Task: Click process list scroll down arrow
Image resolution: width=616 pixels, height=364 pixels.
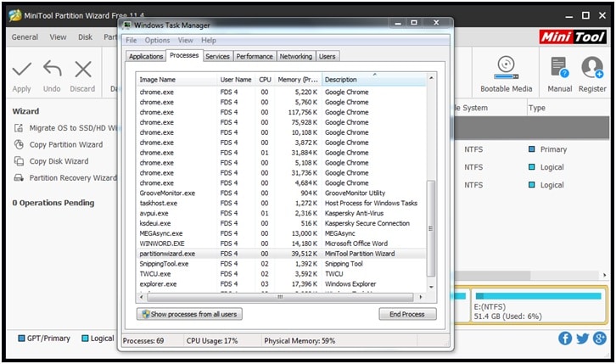Action: click(x=431, y=287)
